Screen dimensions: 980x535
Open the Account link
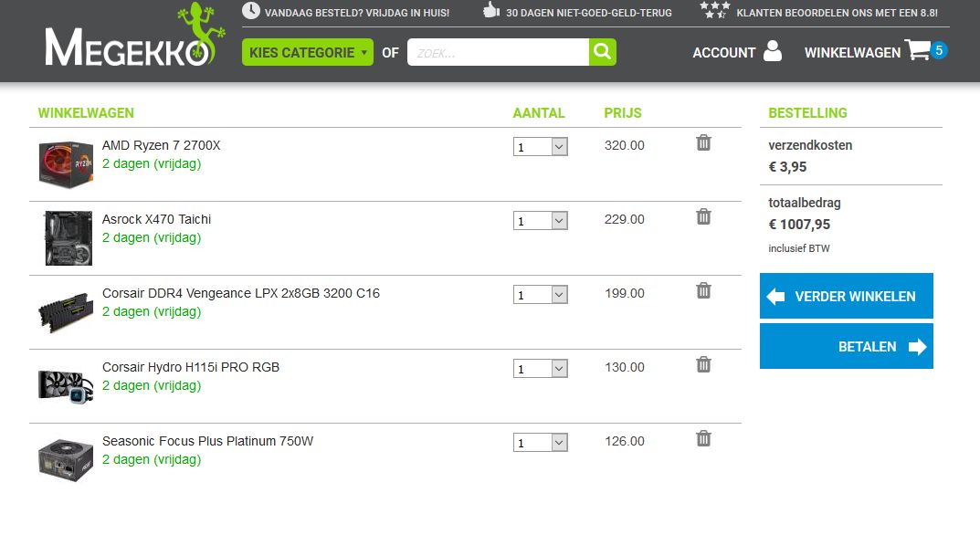tap(723, 53)
